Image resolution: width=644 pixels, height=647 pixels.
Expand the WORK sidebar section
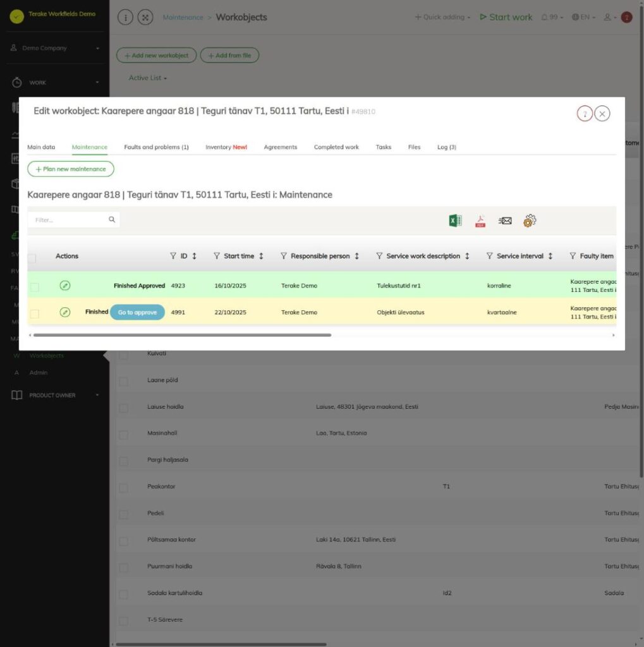[x=55, y=83]
